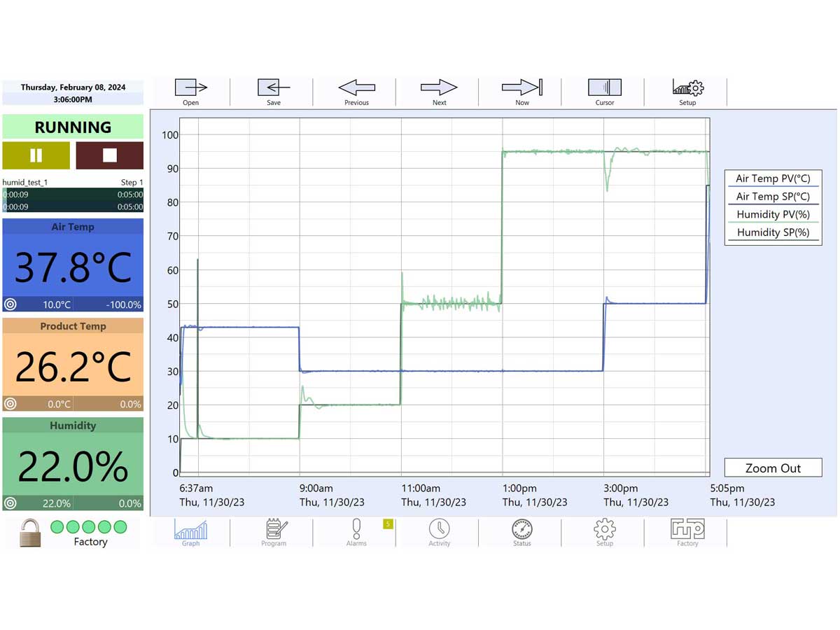Viewport: 840px width, 630px height.
Task: Stop the running program
Action: [x=109, y=155]
